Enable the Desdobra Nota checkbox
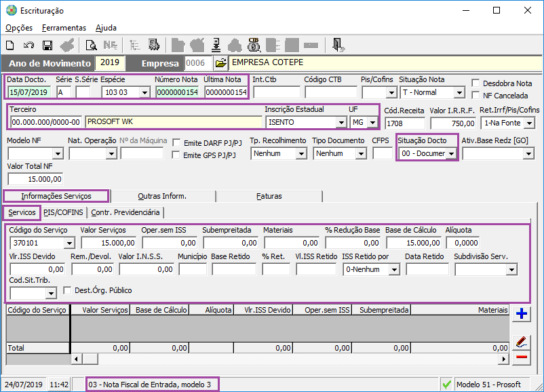The width and height of the screenshot is (544, 392). point(476,83)
